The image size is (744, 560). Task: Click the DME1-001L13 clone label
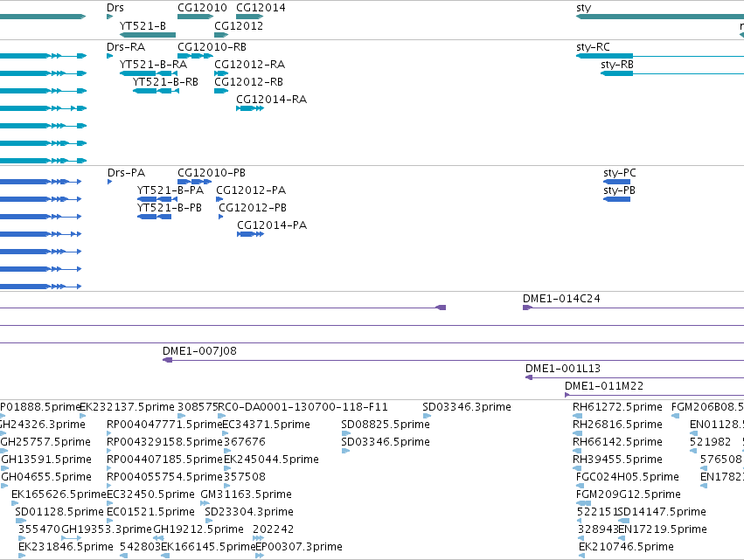(563, 369)
